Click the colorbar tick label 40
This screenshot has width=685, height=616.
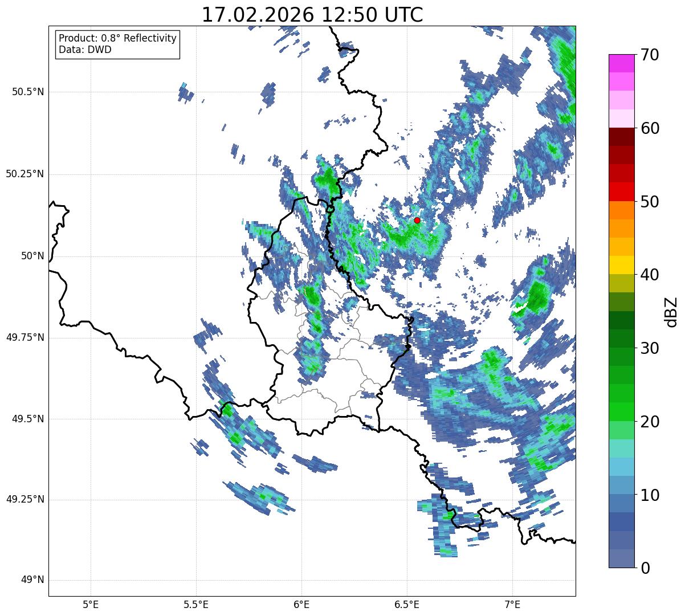pos(649,275)
